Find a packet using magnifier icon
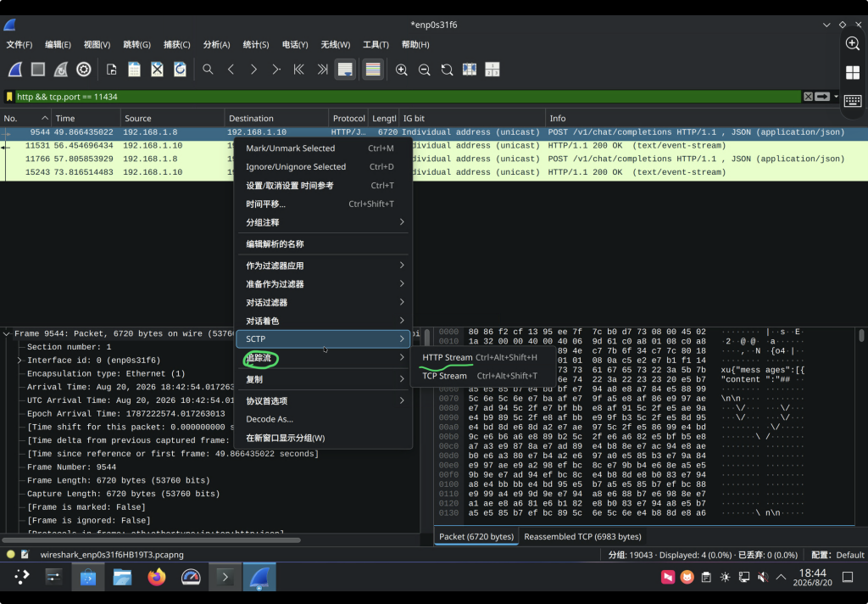The image size is (868, 604). coord(208,70)
